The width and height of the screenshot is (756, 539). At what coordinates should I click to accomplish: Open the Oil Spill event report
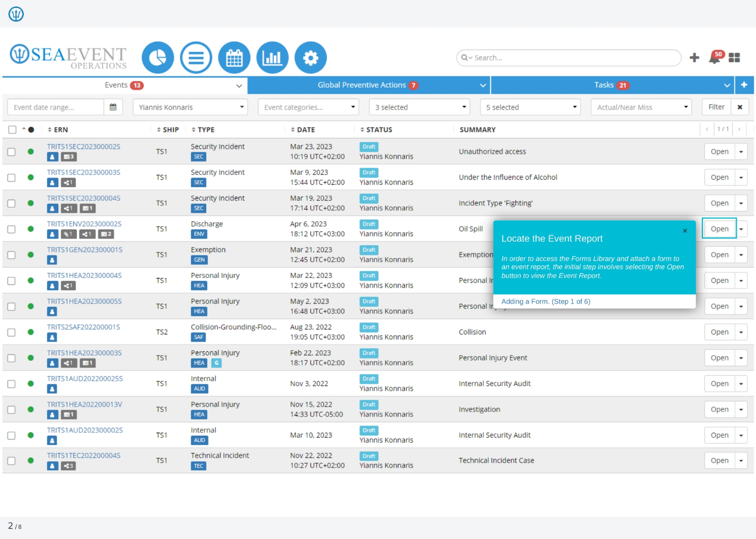click(719, 229)
